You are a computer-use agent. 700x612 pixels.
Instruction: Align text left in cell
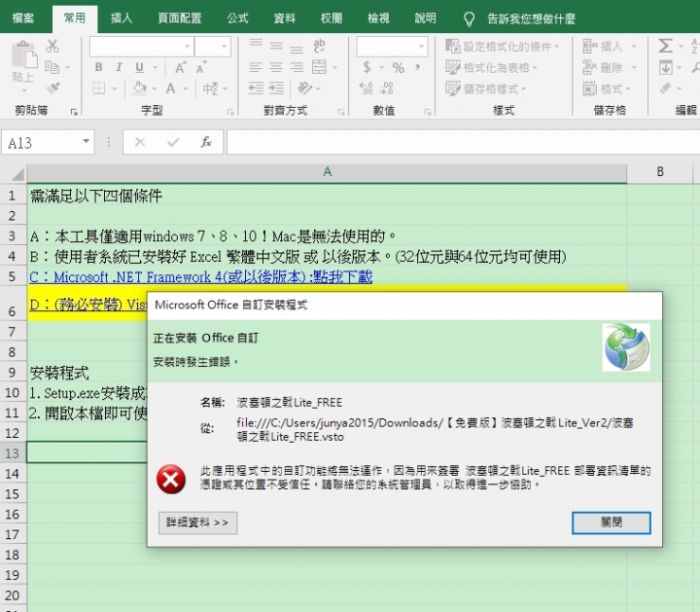[x=256, y=67]
